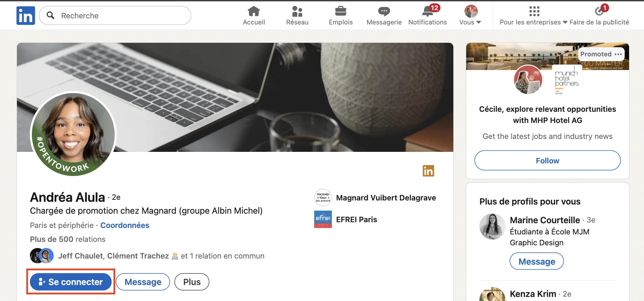Click the Cécile ad profile picture
The width and height of the screenshot is (644, 301).
click(x=528, y=79)
